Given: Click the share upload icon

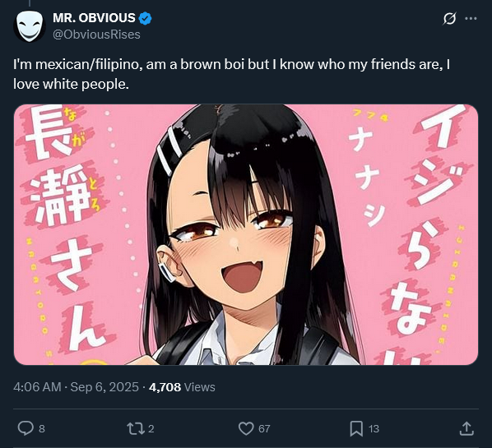Looking at the screenshot, I should pos(466,428).
